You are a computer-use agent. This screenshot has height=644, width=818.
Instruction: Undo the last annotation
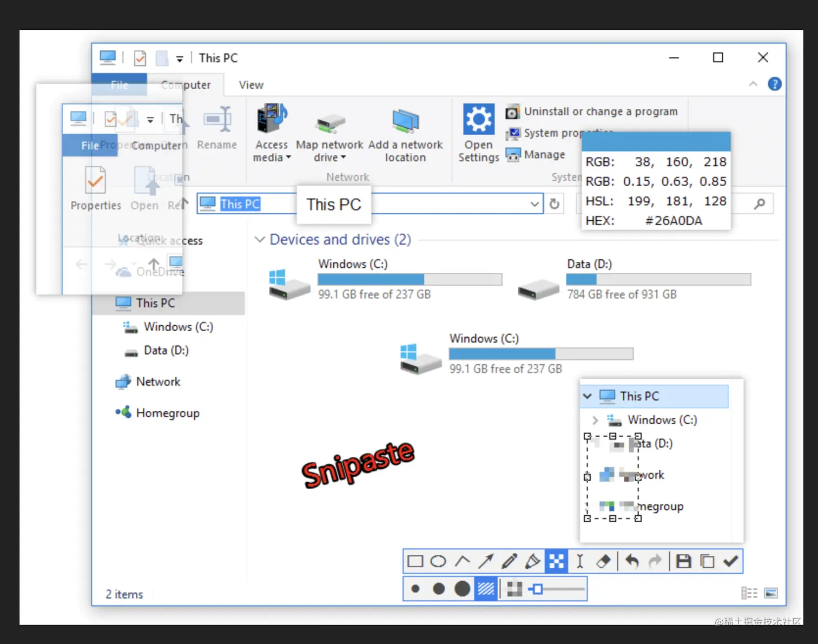631,561
